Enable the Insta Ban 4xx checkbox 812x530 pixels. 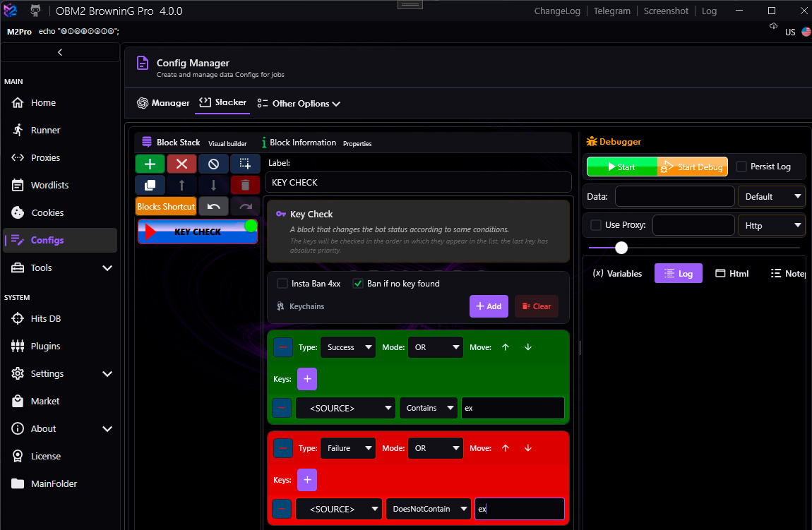282,284
